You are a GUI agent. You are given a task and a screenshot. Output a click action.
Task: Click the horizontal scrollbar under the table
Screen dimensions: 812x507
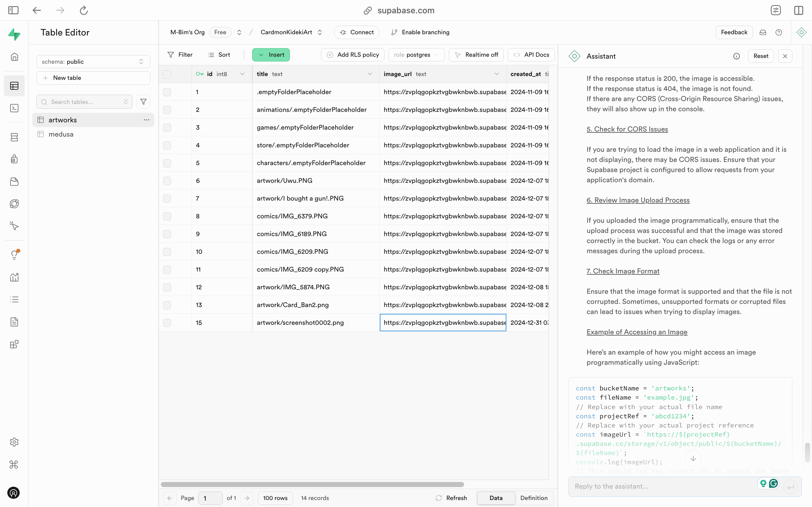pyautogui.click(x=312, y=485)
